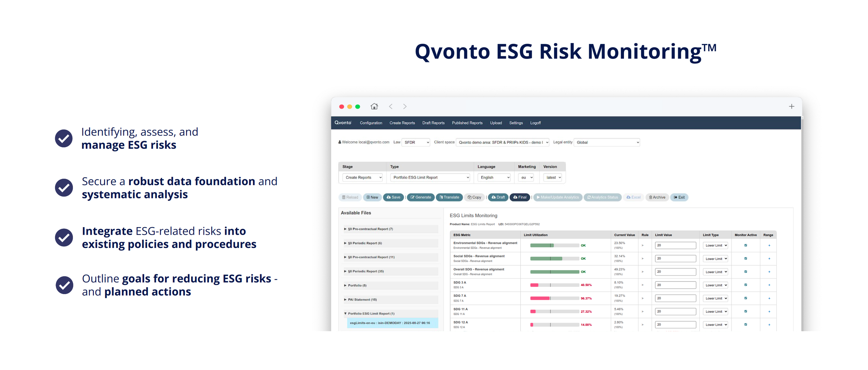This screenshot has width=868, height=370.
Task: Go forward with the right arrow icon
Action: pyautogui.click(x=405, y=106)
